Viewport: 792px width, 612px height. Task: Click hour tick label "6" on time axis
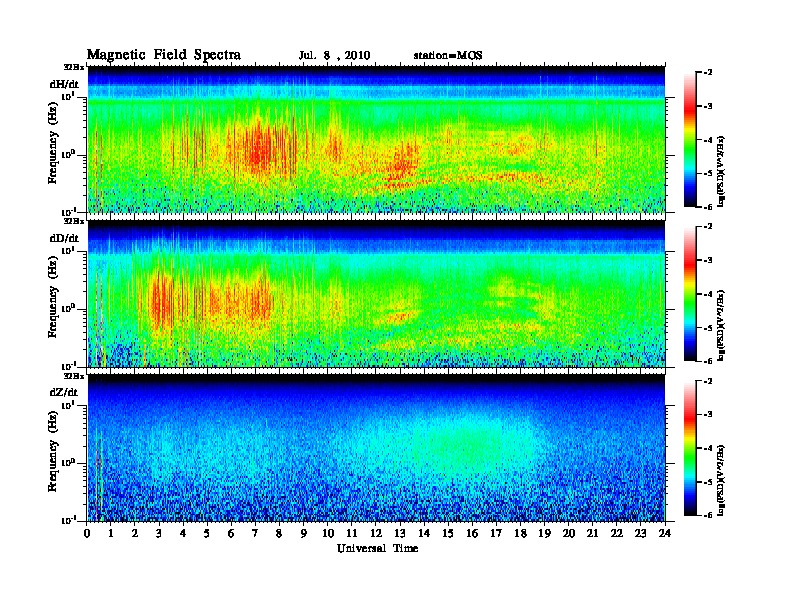[231, 533]
